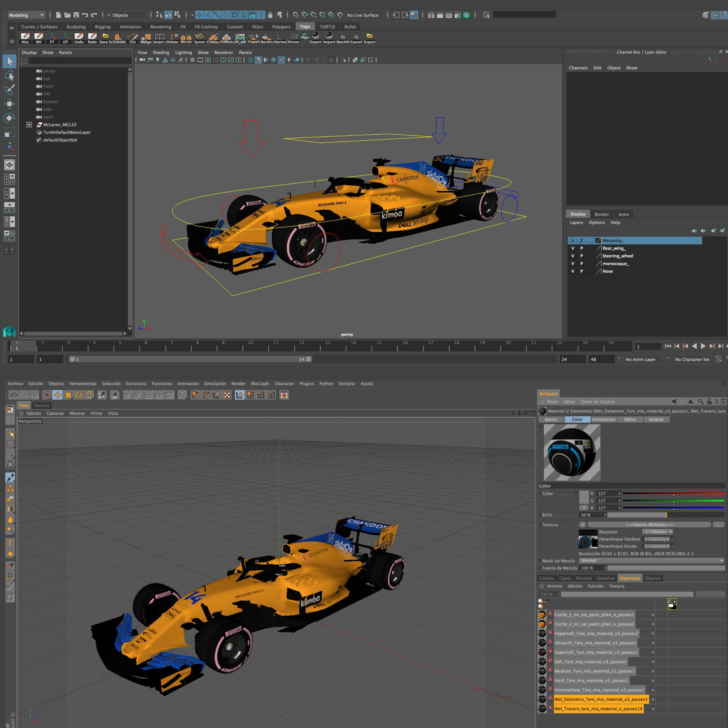This screenshot has width=728, height=728.
Task: Select TurtleDefaultBakeLayer in the Outliner
Action: (x=67, y=132)
